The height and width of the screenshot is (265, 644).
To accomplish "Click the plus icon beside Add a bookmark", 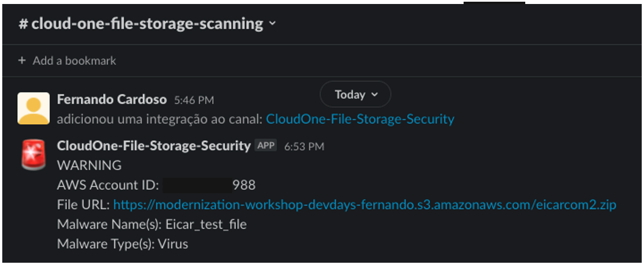I will coord(22,61).
